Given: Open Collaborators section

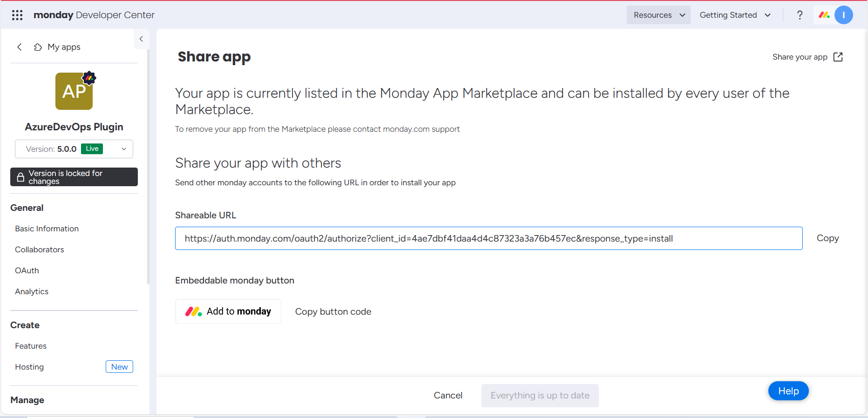Looking at the screenshot, I should point(40,249).
